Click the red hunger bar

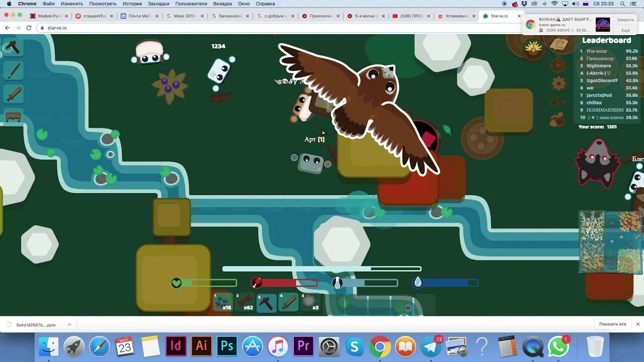click(x=285, y=283)
